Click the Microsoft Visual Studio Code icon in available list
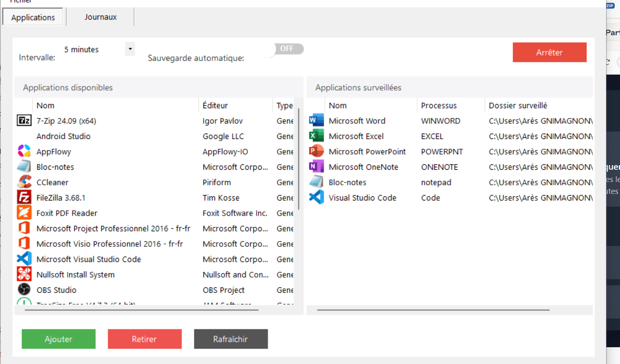620x364 pixels. pyautogui.click(x=24, y=259)
